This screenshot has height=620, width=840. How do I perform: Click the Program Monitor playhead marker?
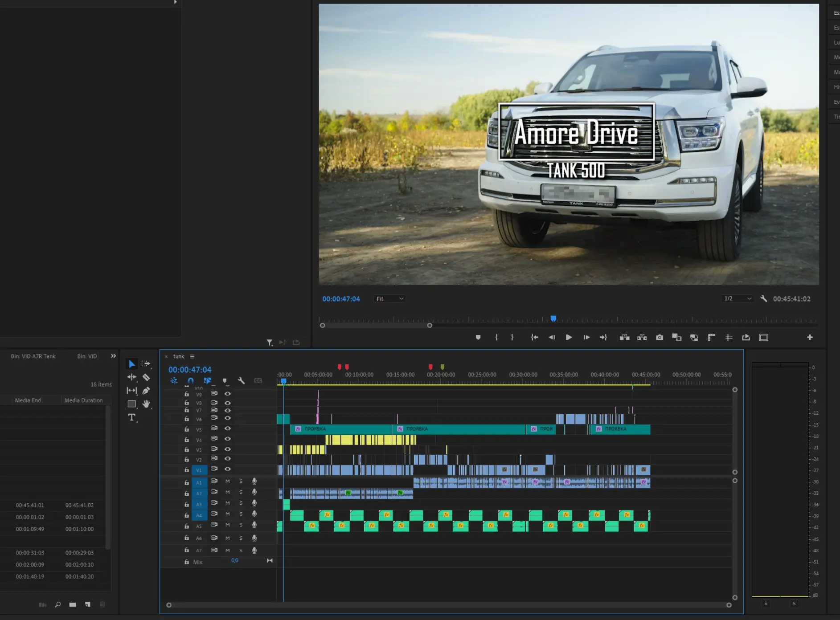[553, 318]
